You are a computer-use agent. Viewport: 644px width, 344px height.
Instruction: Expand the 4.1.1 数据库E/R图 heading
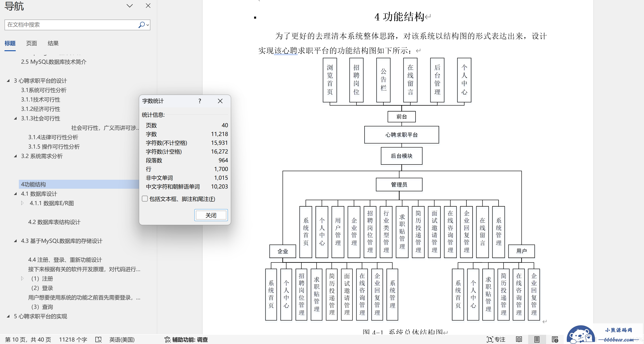click(x=22, y=203)
